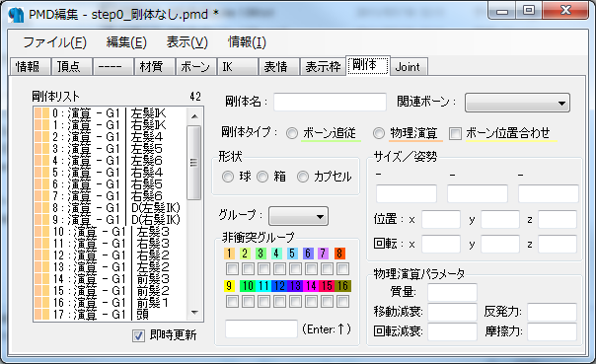Click the group 9 yellow color swatch
Viewport: 596px width, 364px height.
229,286
